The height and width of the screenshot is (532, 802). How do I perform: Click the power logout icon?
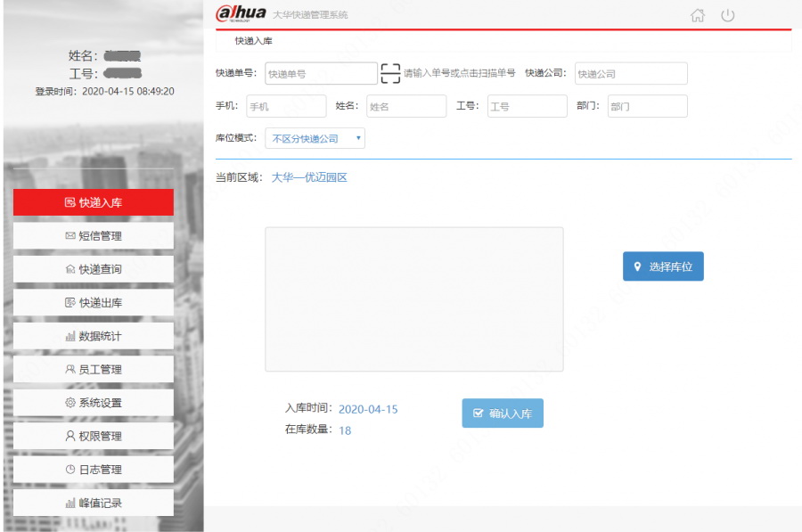click(x=727, y=15)
